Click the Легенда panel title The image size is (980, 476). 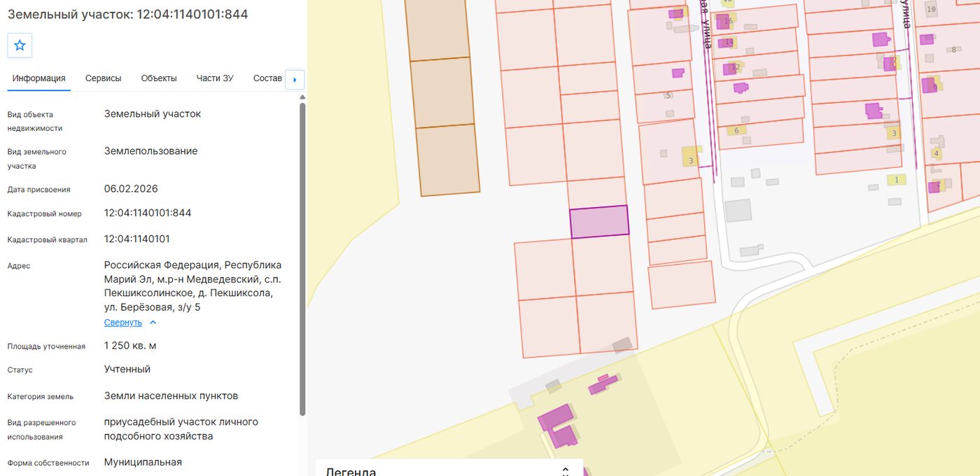pyautogui.click(x=351, y=471)
